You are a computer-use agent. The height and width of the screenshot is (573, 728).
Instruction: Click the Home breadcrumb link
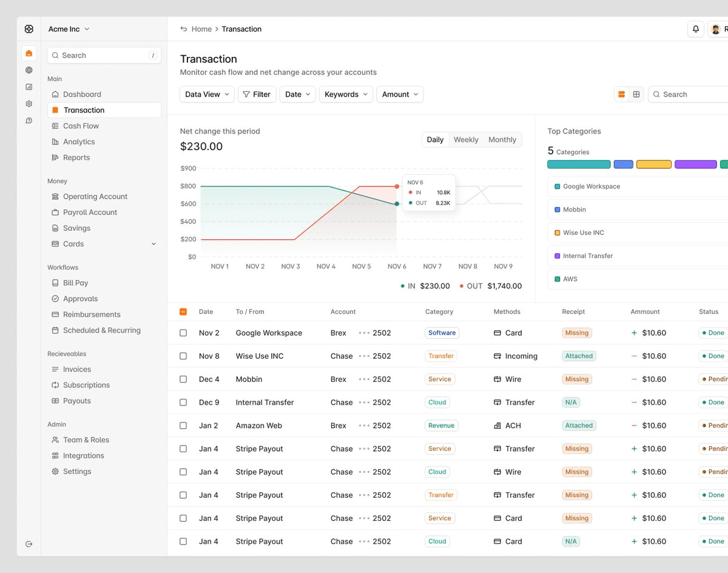pyautogui.click(x=201, y=29)
